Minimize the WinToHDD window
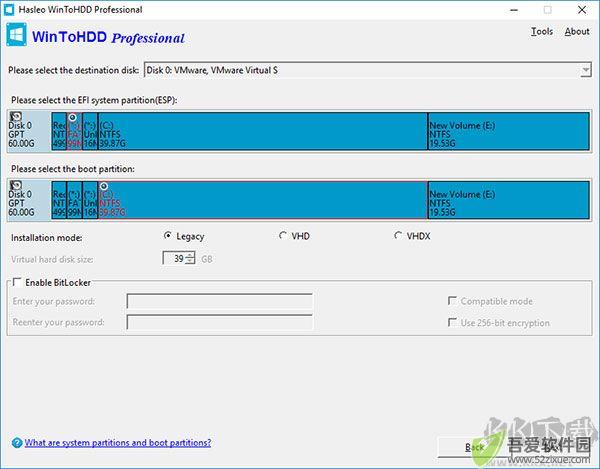Image resolution: width=600 pixels, height=469 pixels. [x=514, y=10]
